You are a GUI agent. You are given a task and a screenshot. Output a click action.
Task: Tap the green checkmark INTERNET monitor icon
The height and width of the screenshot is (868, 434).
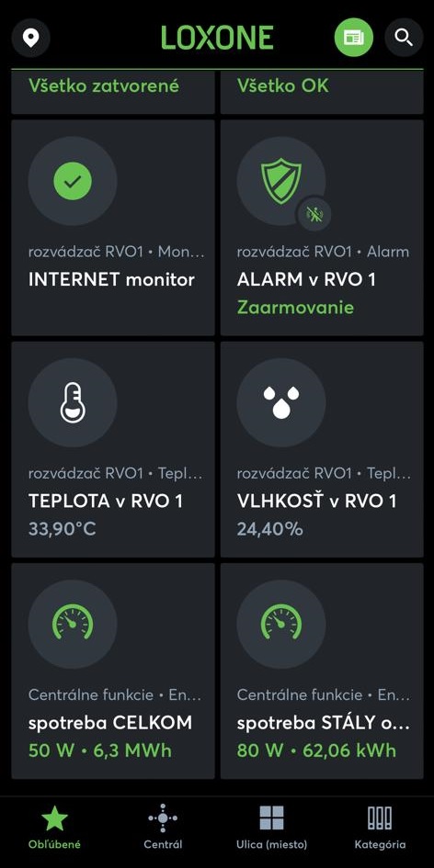click(73, 181)
